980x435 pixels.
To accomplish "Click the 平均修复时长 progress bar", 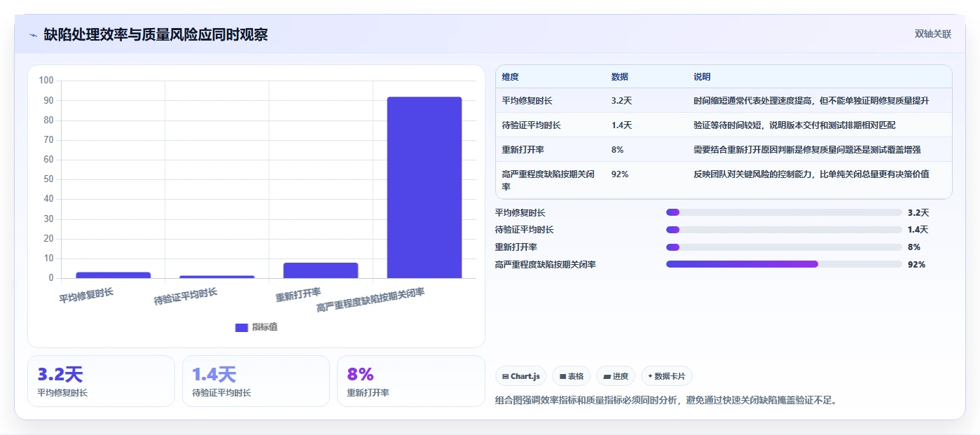I will tap(784, 212).
